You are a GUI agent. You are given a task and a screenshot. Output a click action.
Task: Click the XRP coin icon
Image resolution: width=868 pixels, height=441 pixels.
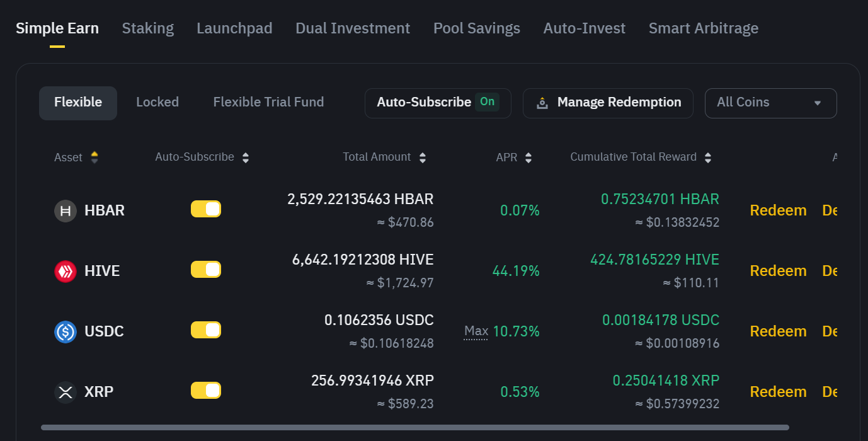(x=66, y=392)
